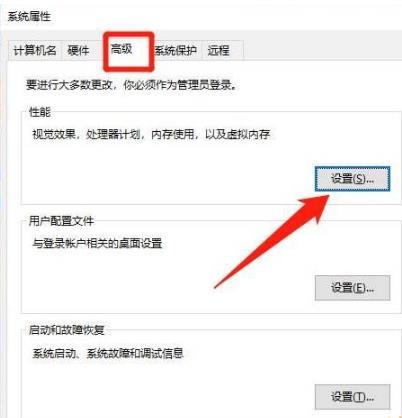Open the 硬件 tab
Viewport: 402px width, 418px height.
coord(78,51)
